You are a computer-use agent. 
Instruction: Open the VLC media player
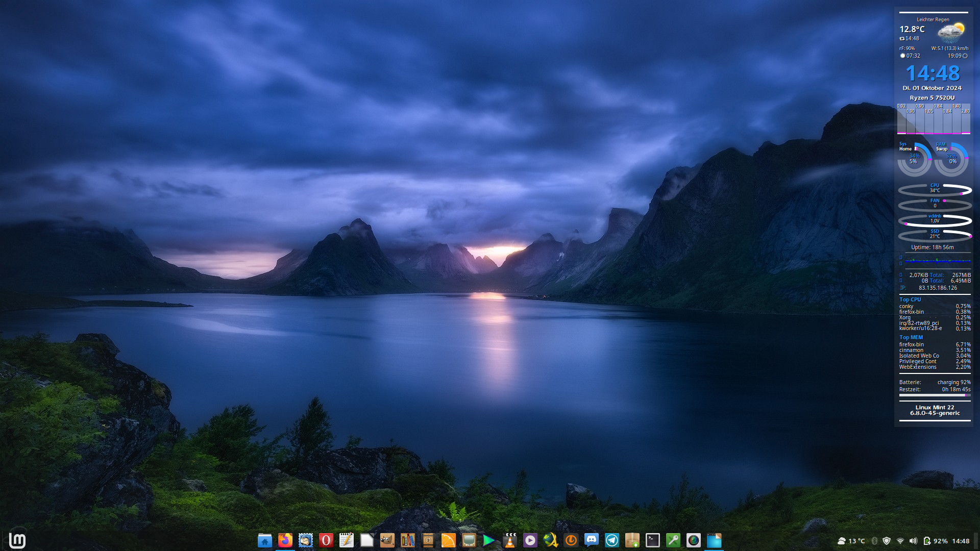tap(509, 540)
